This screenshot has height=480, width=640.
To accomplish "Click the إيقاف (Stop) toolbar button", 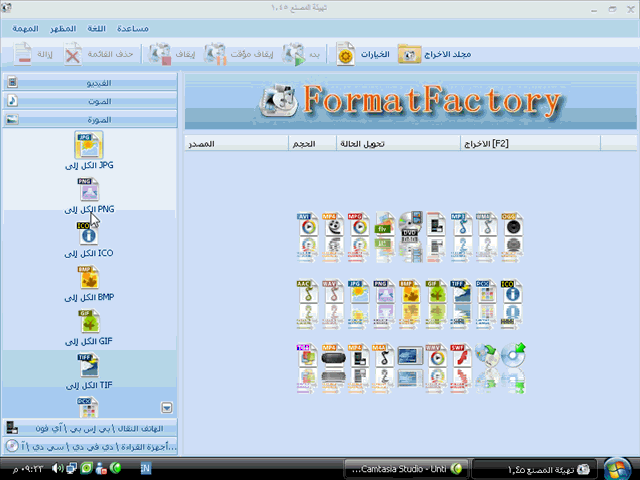I will [172, 54].
